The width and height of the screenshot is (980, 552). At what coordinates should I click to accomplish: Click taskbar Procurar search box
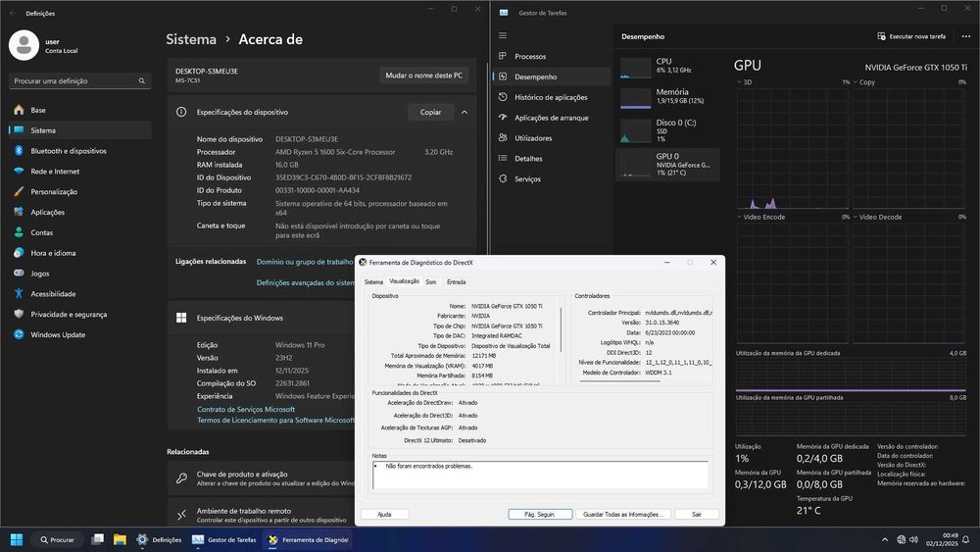[57, 539]
